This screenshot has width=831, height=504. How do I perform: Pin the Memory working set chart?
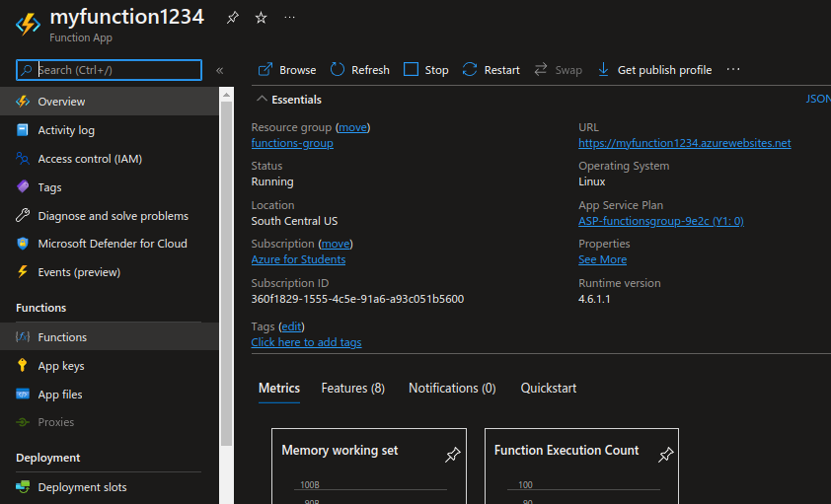[452, 455]
